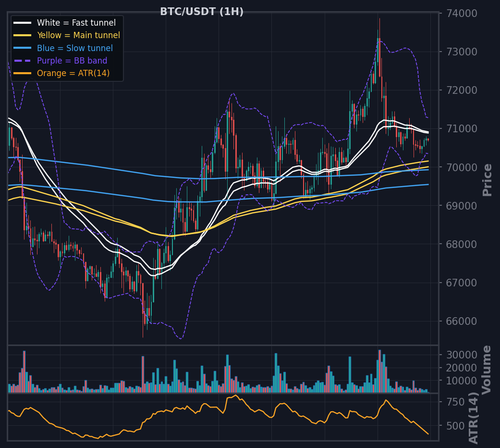Click the 72000 price axis label

pyautogui.click(x=462, y=90)
